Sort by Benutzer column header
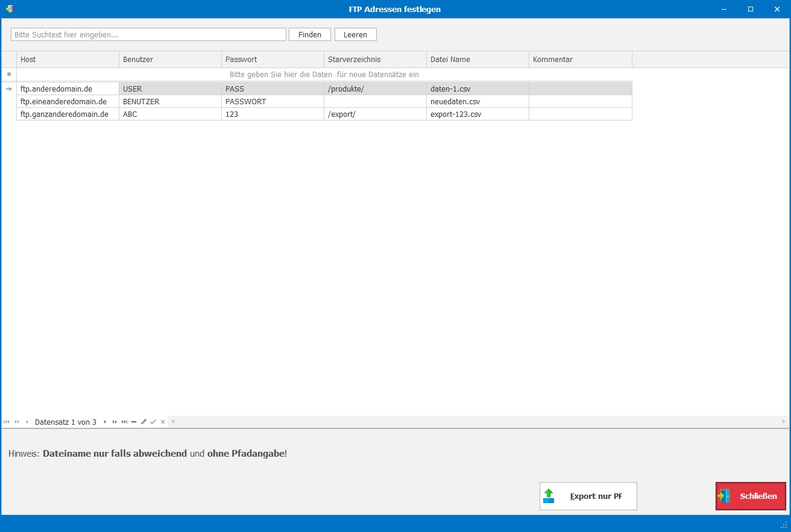This screenshot has height=532, width=791. point(171,60)
